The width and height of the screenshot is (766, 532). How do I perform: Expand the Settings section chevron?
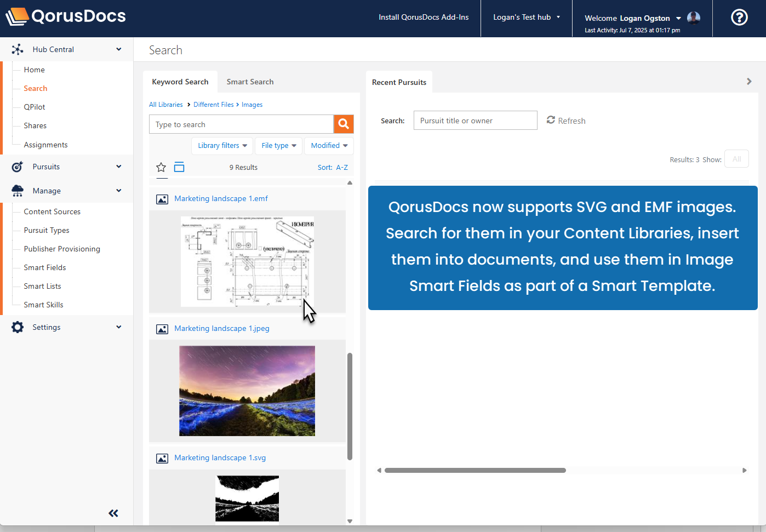click(119, 327)
